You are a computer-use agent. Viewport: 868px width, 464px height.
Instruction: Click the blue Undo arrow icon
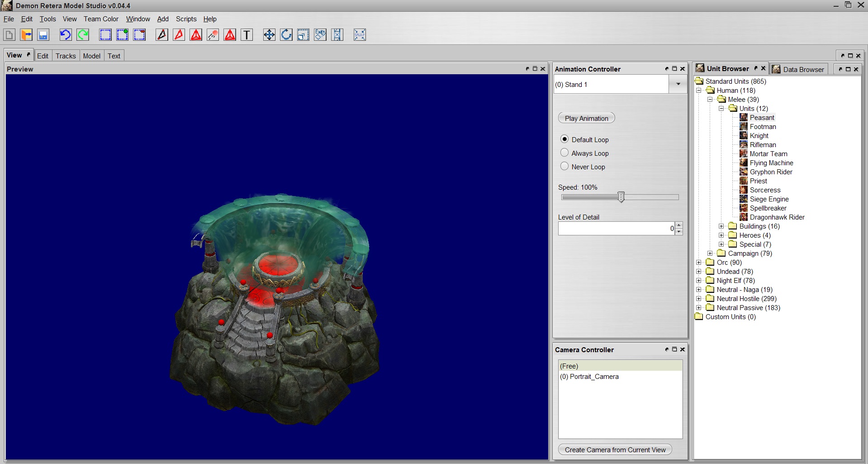[66, 35]
